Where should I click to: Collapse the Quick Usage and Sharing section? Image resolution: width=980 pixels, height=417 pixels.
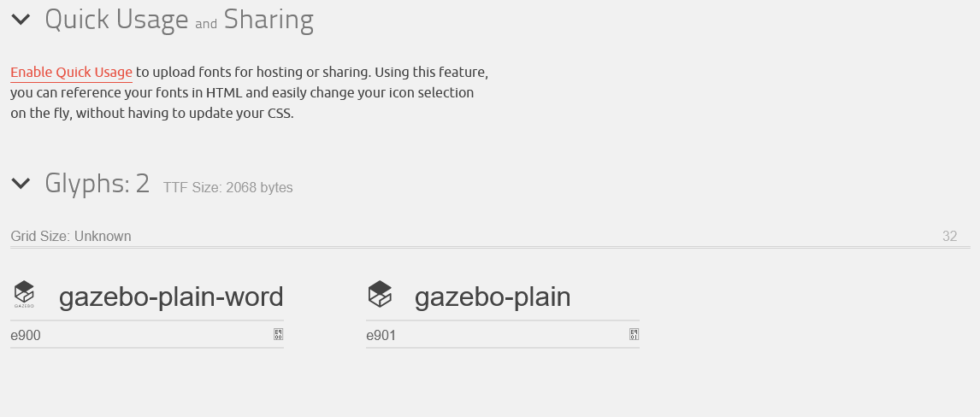click(21, 19)
